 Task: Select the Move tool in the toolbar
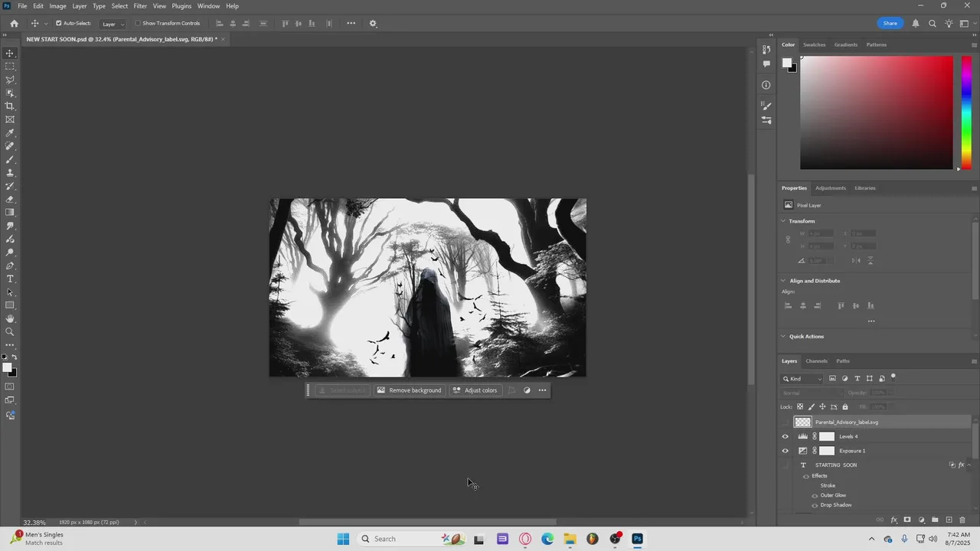10,53
